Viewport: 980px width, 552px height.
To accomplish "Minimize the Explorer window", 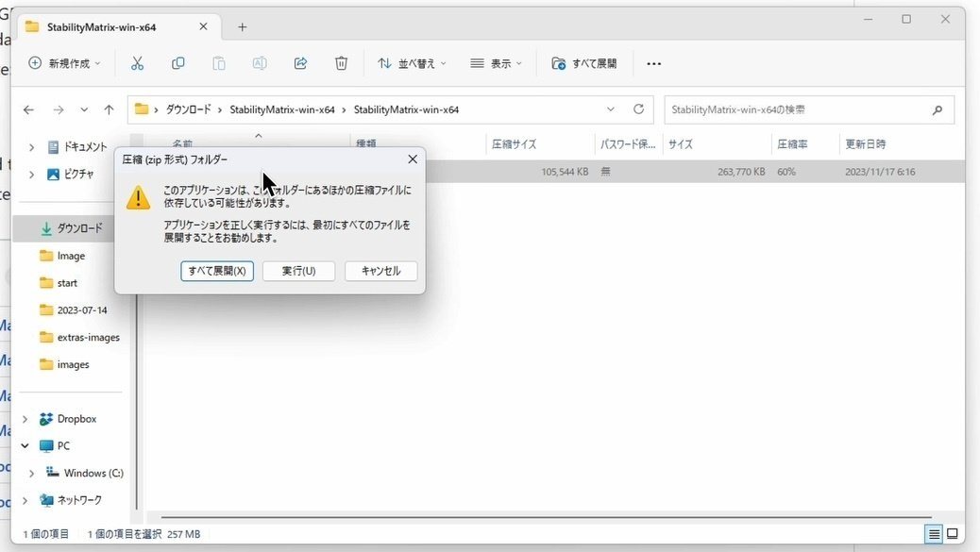I will coord(869,20).
